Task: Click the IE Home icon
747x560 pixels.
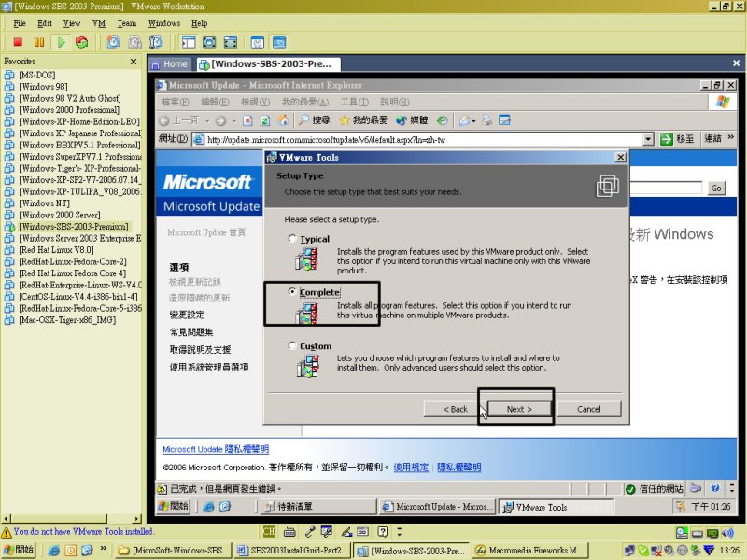Action: (x=284, y=120)
